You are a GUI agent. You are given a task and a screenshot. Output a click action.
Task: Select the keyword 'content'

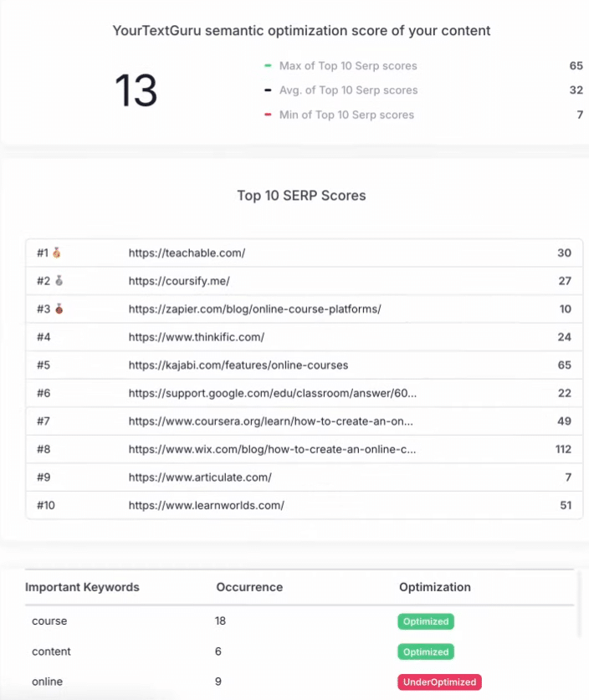pos(51,651)
